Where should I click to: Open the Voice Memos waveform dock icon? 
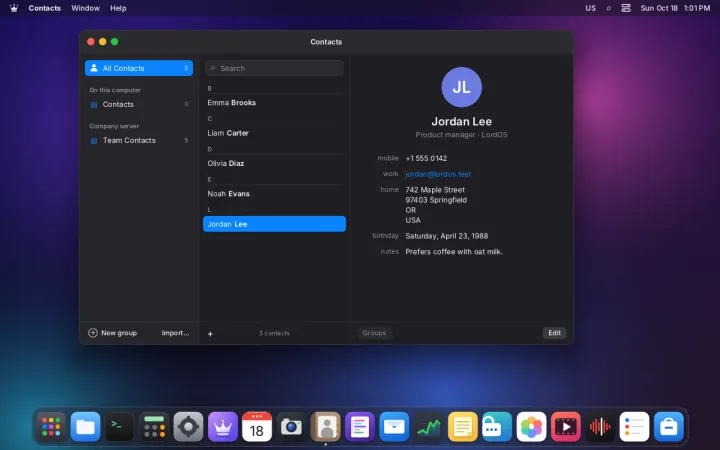600,427
